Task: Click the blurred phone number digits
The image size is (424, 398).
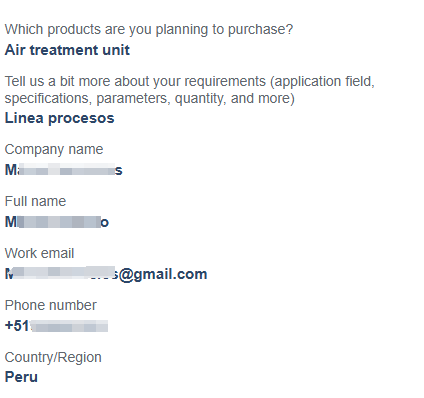Action: pyautogui.click(x=69, y=326)
